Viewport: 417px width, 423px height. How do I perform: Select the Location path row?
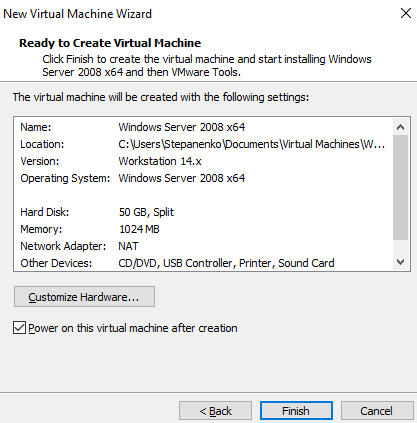tap(203, 144)
